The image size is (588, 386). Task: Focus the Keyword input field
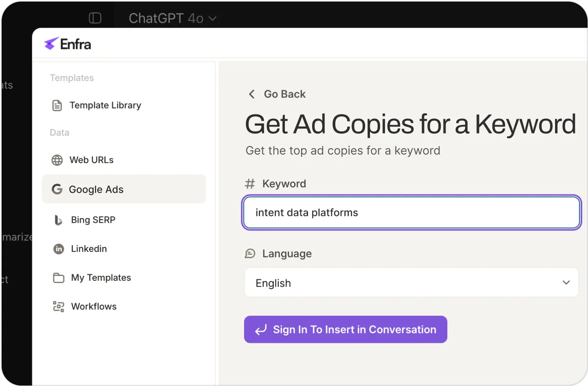pyautogui.click(x=411, y=213)
